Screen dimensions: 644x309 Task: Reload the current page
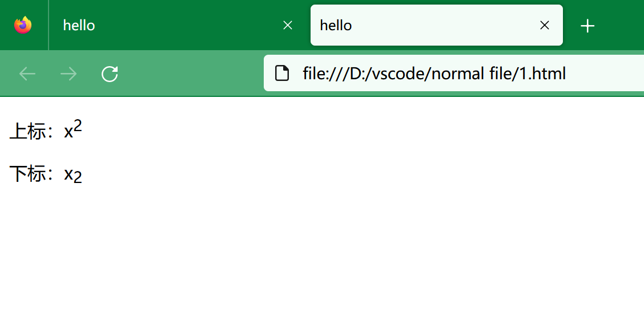[110, 74]
